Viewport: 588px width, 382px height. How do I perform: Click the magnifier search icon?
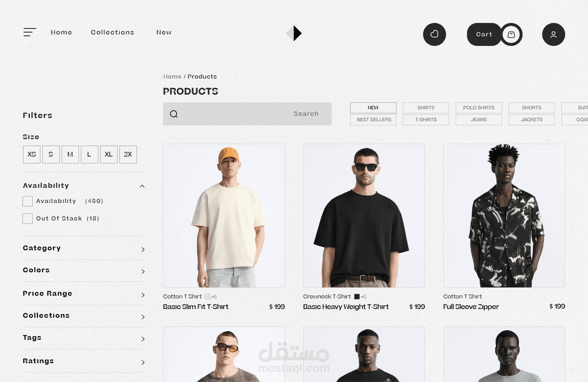[174, 114]
